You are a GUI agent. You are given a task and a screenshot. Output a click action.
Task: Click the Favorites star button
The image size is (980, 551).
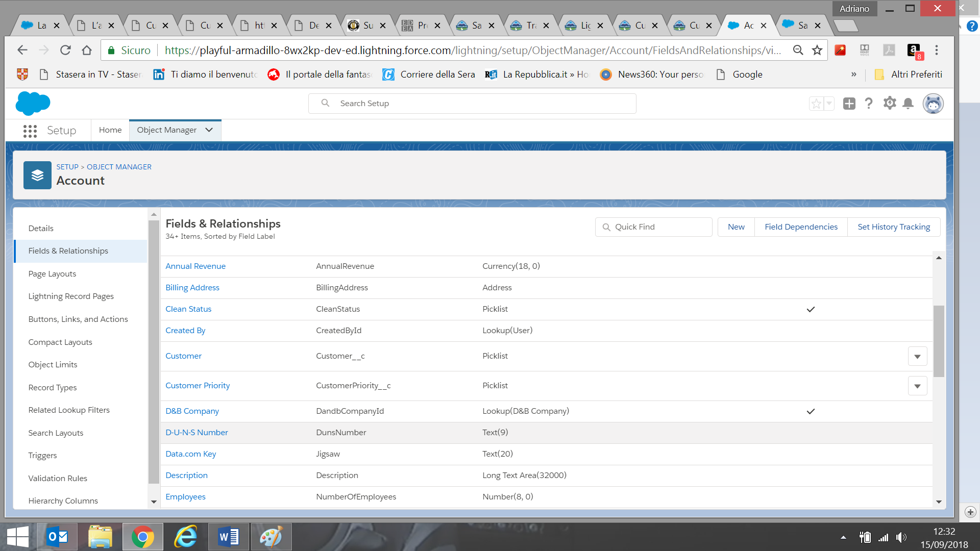click(816, 104)
